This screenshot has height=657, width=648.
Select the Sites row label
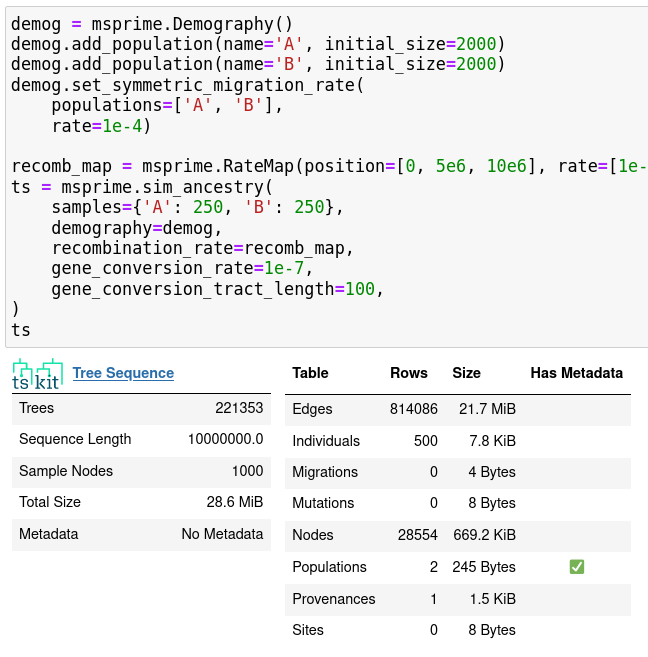[308, 630]
